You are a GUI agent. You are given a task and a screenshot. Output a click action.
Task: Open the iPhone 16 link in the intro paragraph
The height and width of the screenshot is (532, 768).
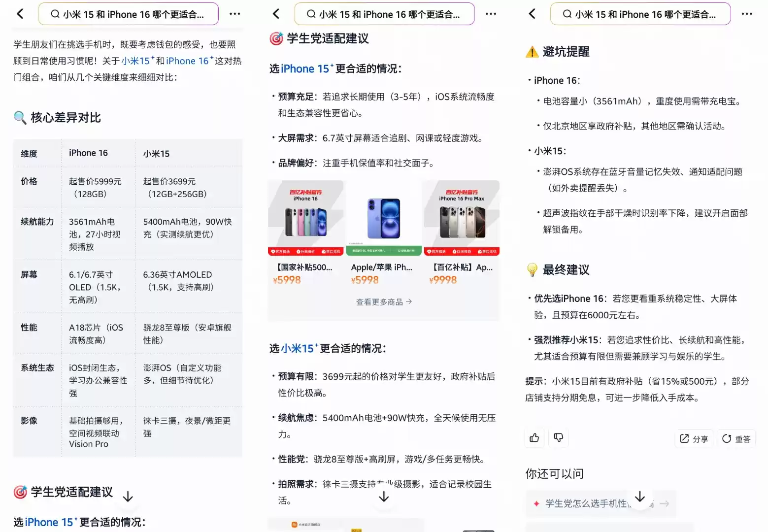pyautogui.click(x=188, y=61)
